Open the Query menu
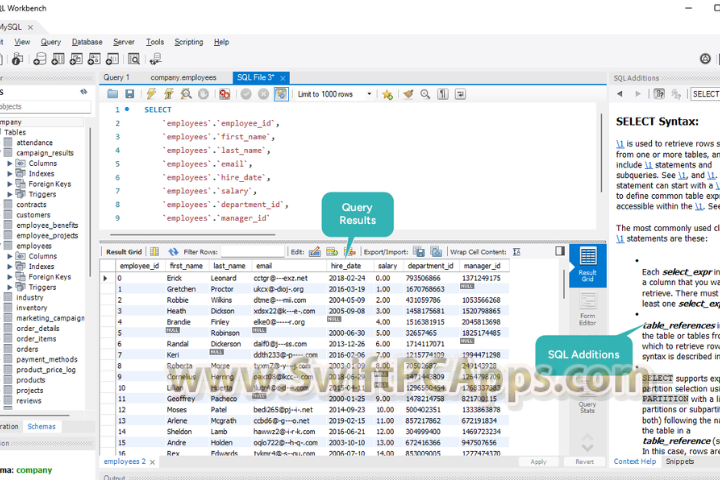The height and width of the screenshot is (480, 720). pyautogui.click(x=51, y=42)
